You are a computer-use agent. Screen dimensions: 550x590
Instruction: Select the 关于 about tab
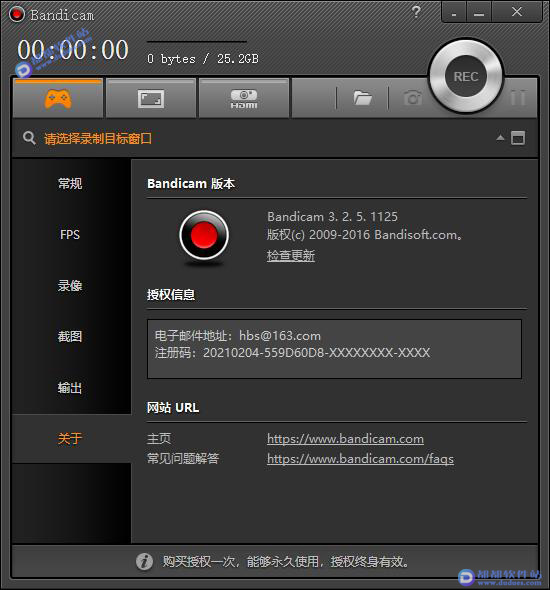point(70,438)
